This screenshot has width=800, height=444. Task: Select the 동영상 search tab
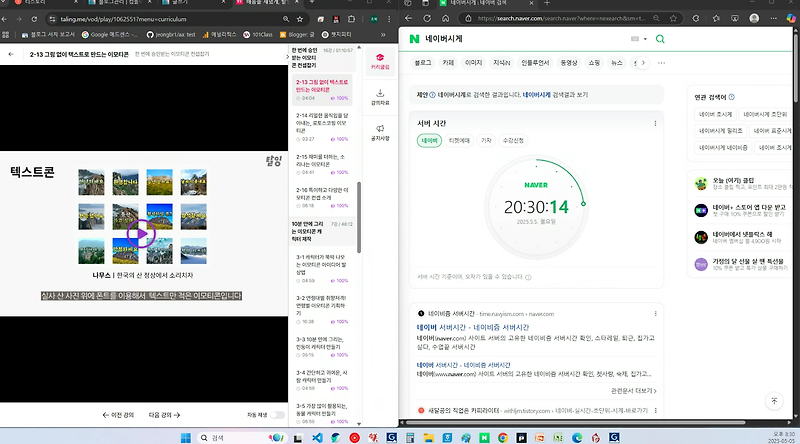tap(568, 63)
